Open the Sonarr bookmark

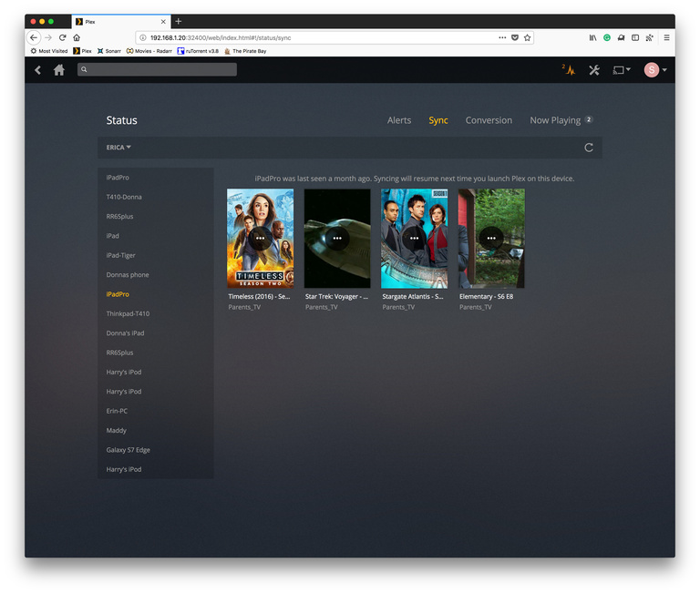(x=109, y=51)
